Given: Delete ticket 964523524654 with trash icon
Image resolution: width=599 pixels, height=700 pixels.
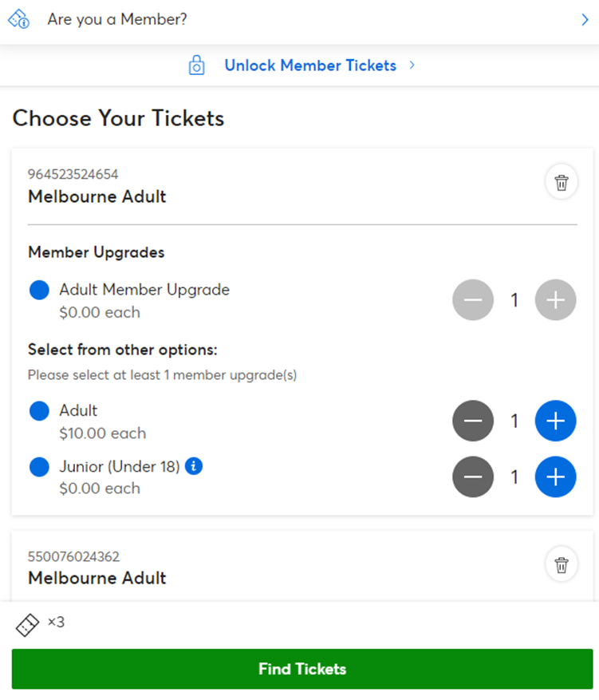Looking at the screenshot, I should click(x=561, y=182).
